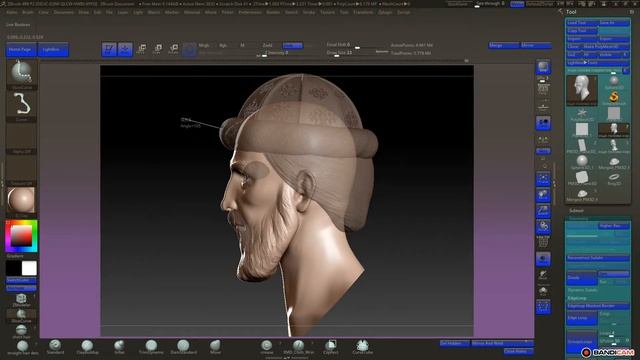Select the Move brush in bottom shelf

[x=215, y=347]
